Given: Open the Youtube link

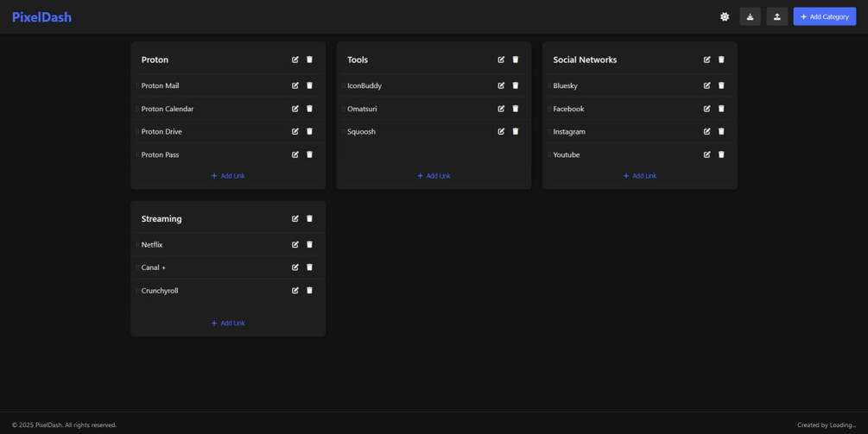Looking at the screenshot, I should click(x=567, y=154).
